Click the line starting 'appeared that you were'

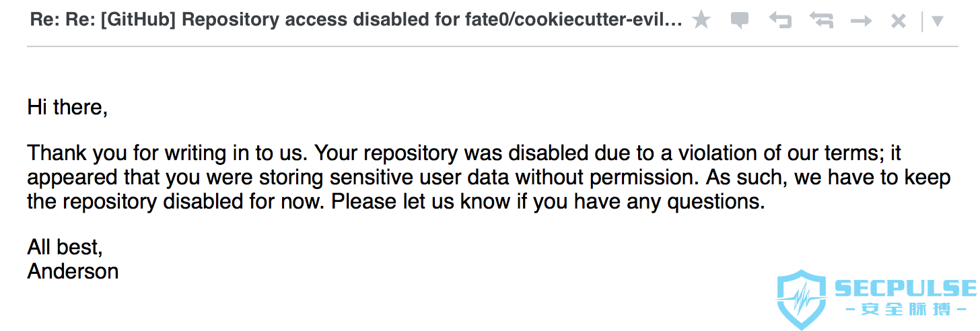[x=489, y=178]
